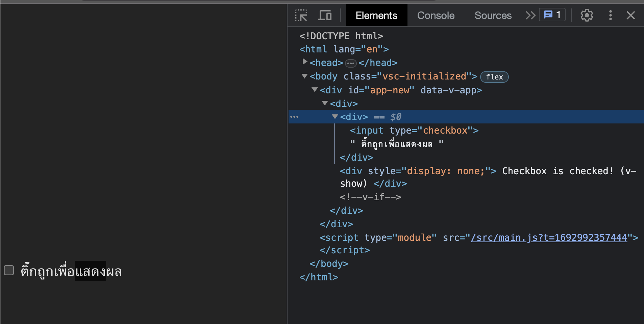644x324 pixels.
Task: Collapse the first nested div node
Action: [325, 103]
